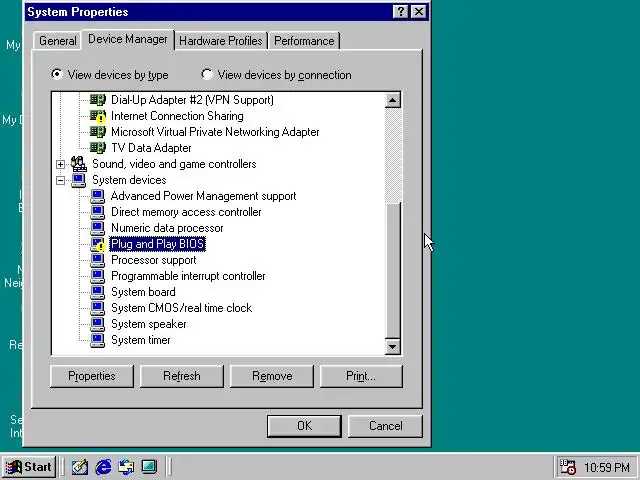This screenshot has height=480, width=640.
Task: Open the Hardware Profiles tab
Action: [221, 41]
